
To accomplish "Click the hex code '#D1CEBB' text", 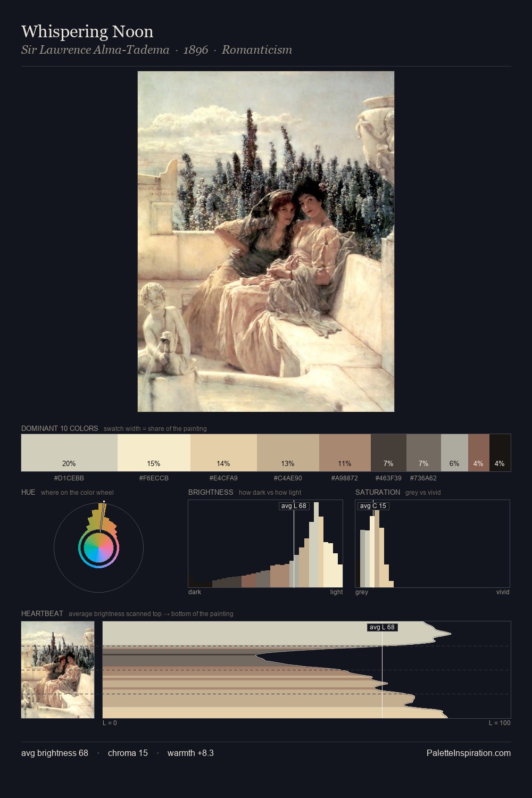I will click(x=69, y=478).
